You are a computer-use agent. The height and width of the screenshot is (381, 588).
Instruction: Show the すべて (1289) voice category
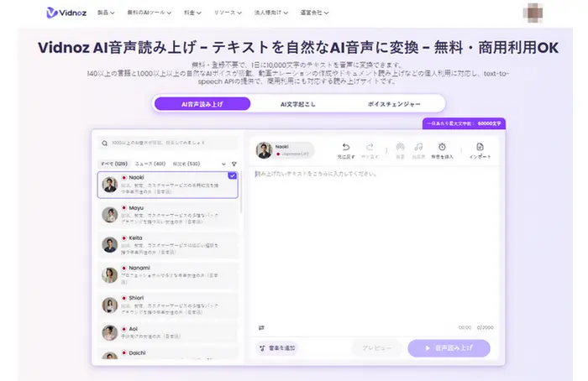click(114, 164)
